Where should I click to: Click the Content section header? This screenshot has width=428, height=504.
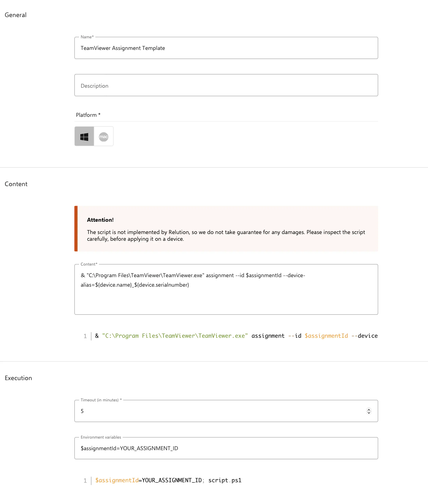tap(16, 184)
